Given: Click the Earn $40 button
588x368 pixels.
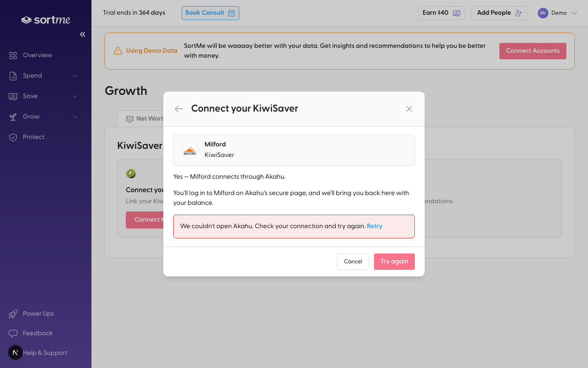Looking at the screenshot, I should (x=441, y=13).
